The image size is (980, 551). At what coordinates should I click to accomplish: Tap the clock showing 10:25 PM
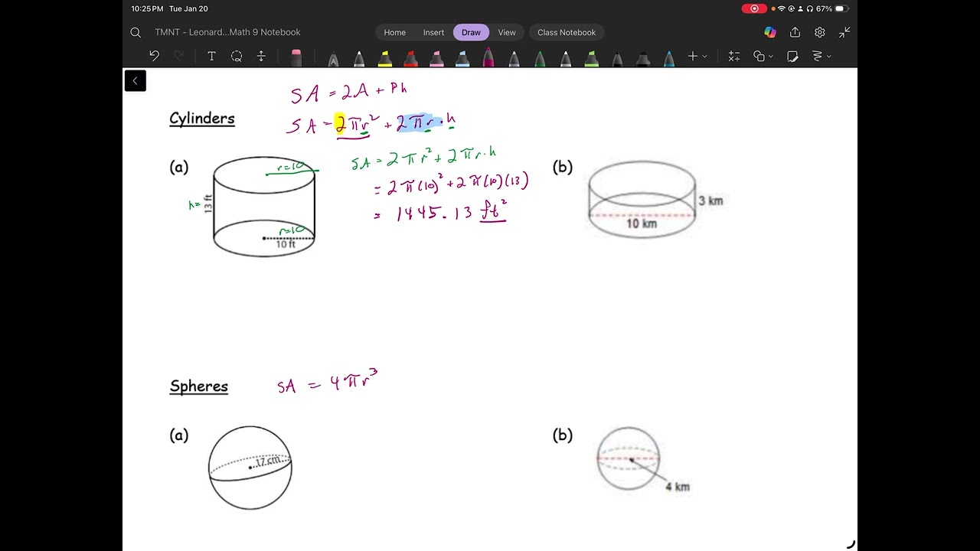pyautogui.click(x=147, y=8)
